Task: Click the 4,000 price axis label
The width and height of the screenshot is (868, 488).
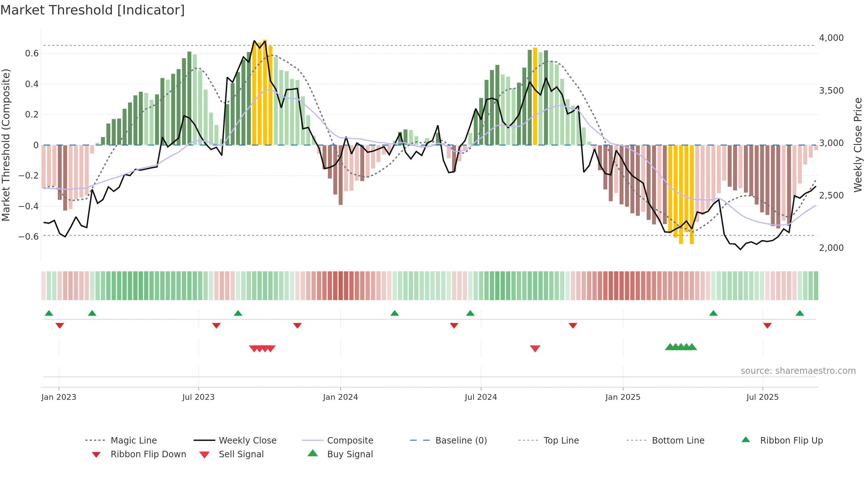Action: tap(831, 38)
